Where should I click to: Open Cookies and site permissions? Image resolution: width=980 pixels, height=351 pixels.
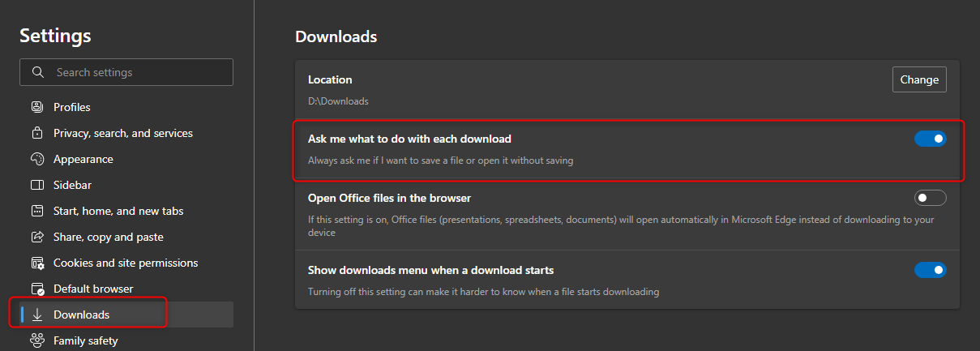[126, 263]
